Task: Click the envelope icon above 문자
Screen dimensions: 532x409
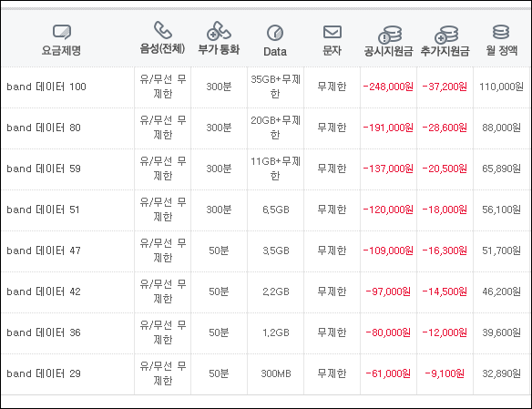Action: (332, 32)
